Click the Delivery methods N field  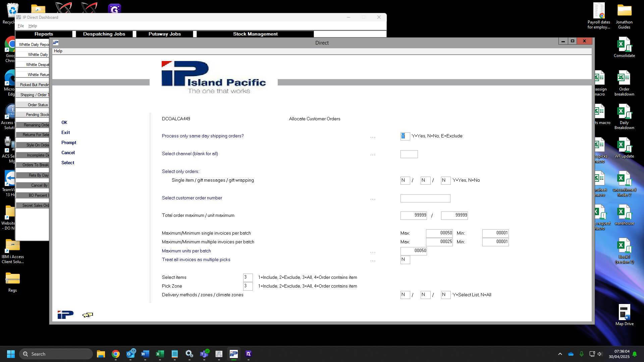(405, 295)
